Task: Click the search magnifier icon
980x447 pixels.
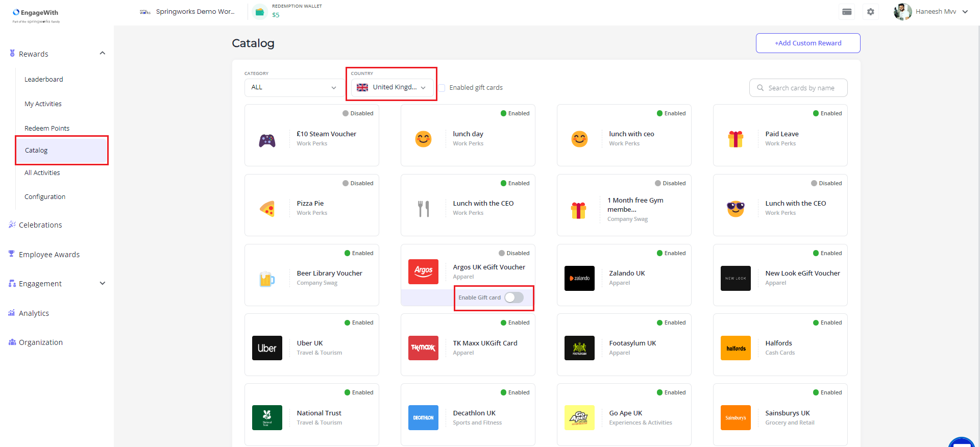Action: point(760,88)
